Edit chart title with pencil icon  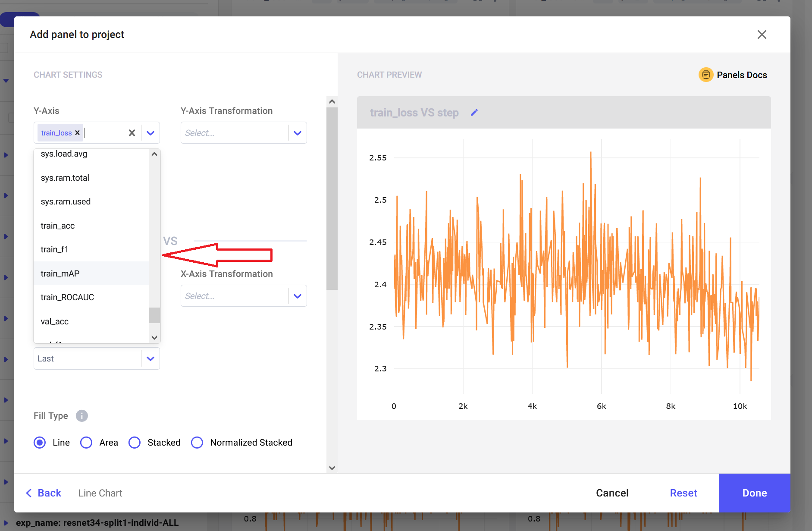click(474, 113)
